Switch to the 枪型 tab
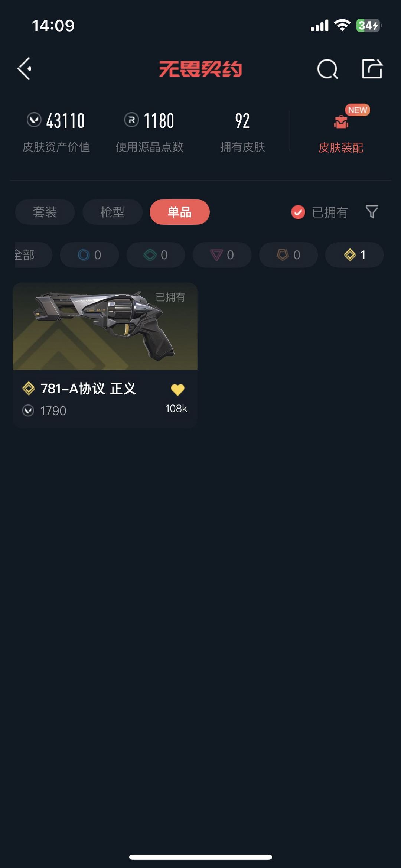The image size is (401, 868). click(113, 212)
